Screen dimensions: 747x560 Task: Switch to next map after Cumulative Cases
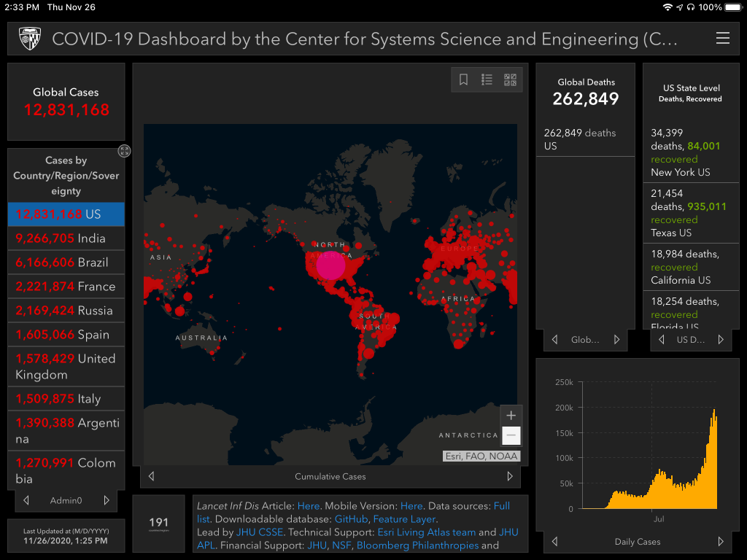[x=510, y=476]
